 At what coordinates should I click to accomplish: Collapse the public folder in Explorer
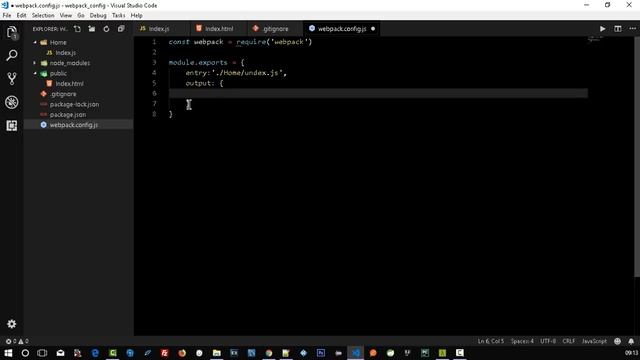point(35,73)
